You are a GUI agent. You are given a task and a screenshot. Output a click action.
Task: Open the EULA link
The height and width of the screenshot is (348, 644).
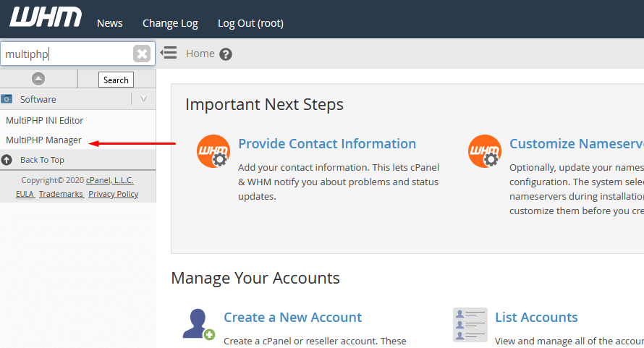point(25,194)
